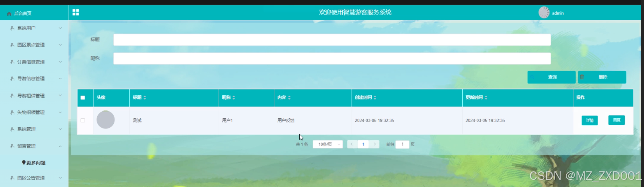Click the icon beside 导游信息管理

[12, 78]
